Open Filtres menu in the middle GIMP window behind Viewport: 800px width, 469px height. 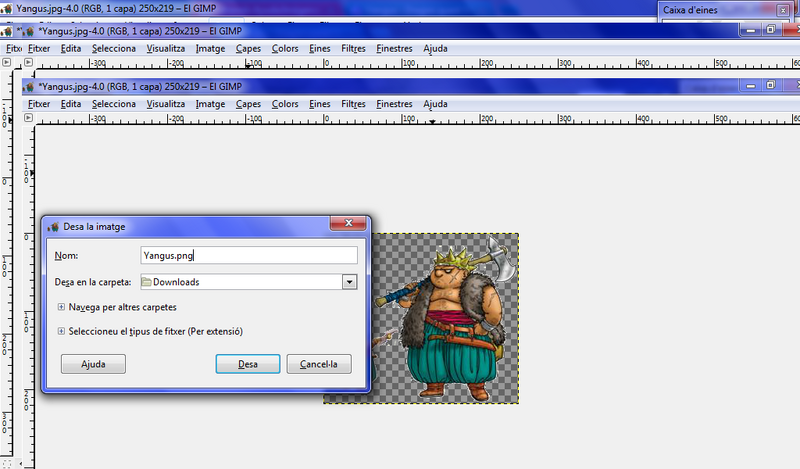click(x=353, y=48)
